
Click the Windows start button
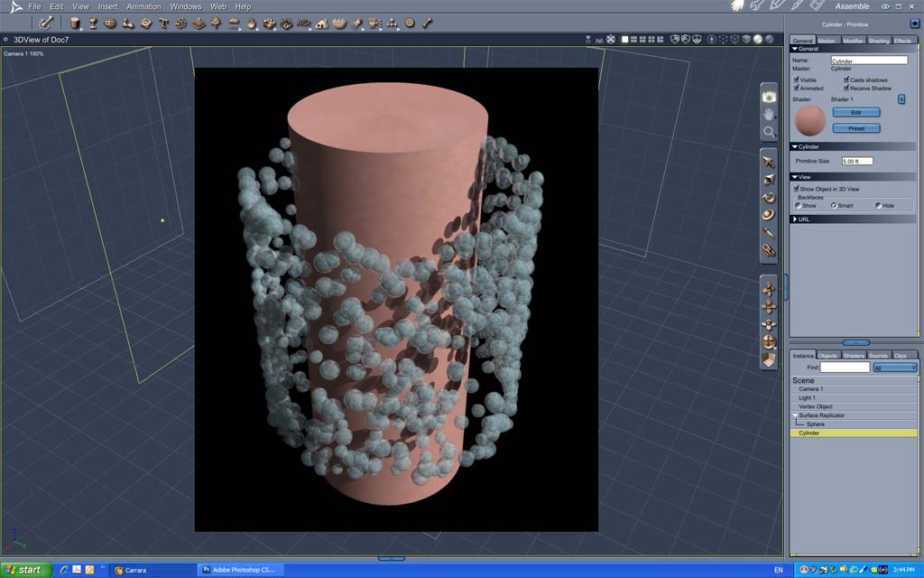pyautogui.click(x=24, y=570)
